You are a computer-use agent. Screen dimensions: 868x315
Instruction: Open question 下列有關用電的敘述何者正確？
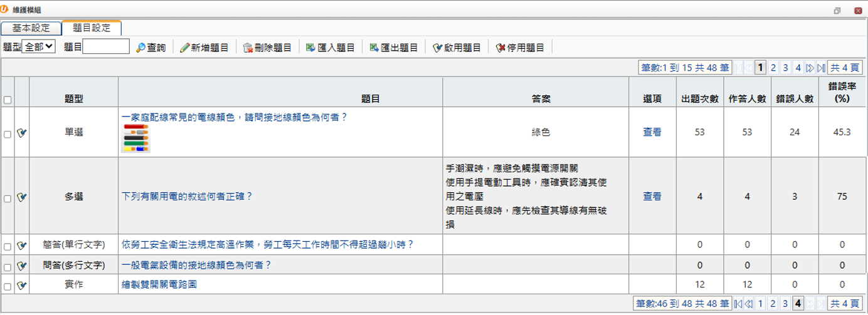(x=187, y=196)
